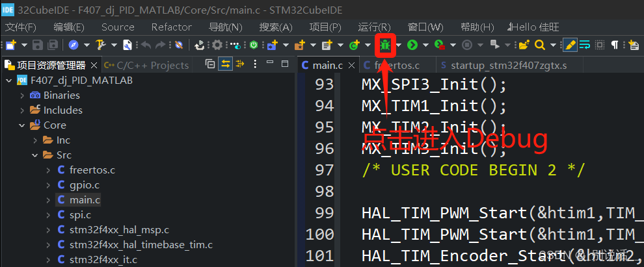644x267 pixels.
Task: Click the new source file icon
Action: pyautogui.click(x=327, y=45)
